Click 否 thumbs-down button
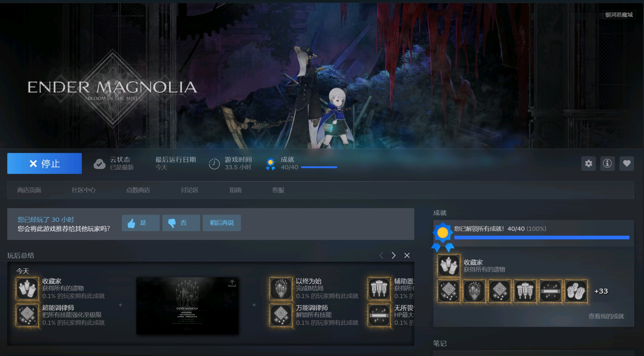This screenshot has height=356, width=644. (181, 223)
